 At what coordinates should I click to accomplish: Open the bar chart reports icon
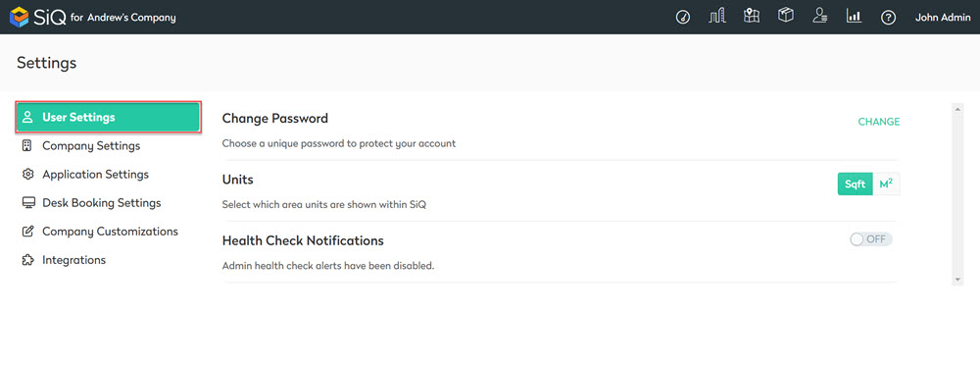click(x=854, y=17)
